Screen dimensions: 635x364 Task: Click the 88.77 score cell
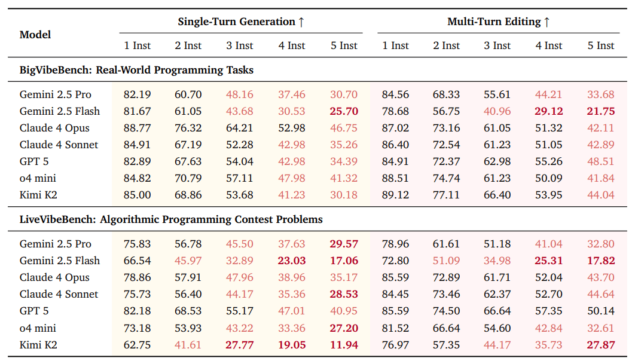coord(137,128)
